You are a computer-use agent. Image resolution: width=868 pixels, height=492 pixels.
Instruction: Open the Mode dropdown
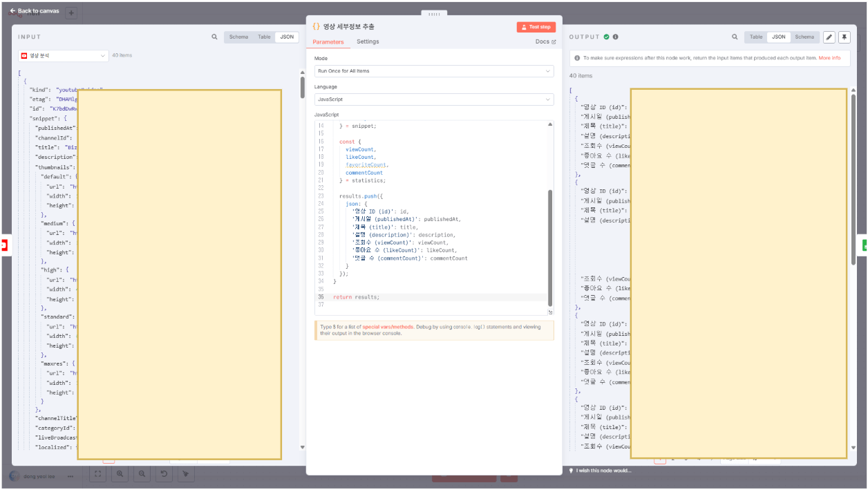[433, 71]
